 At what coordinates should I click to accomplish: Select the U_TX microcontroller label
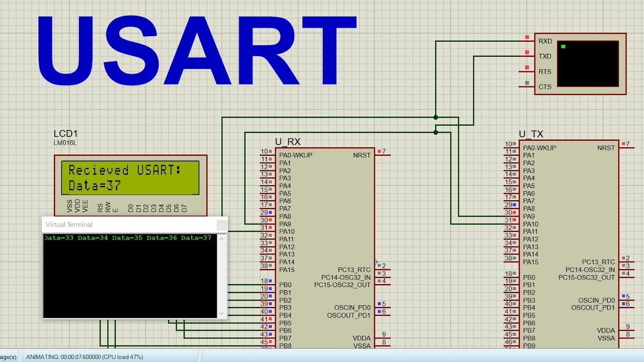[x=531, y=134]
